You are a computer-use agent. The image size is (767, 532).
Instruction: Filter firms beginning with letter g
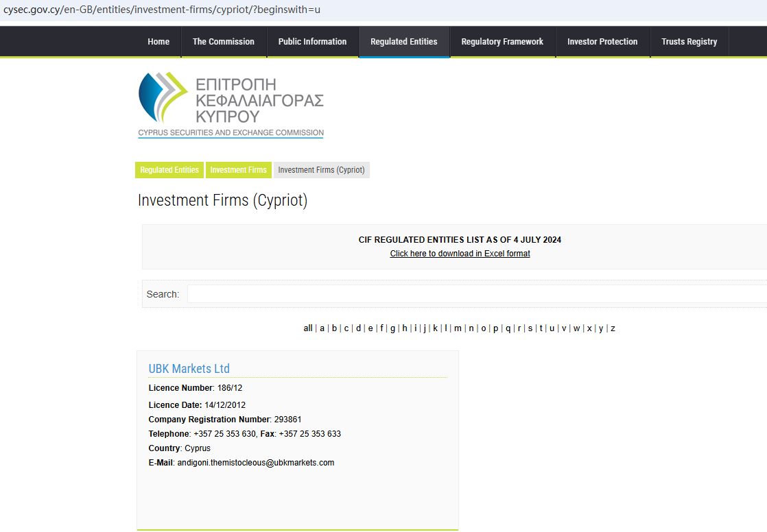[x=392, y=328]
